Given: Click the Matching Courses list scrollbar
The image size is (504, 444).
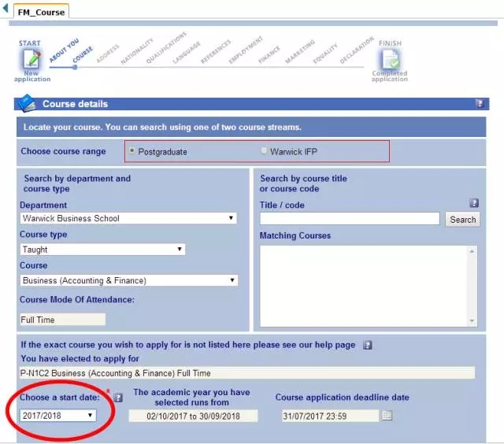Looking at the screenshot, I should [x=472, y=286].
